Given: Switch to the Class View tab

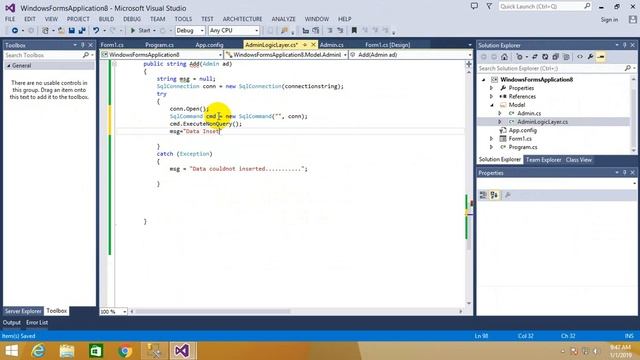Looking at the screenshot, I should pyautogui.click(x=578, y=160).
